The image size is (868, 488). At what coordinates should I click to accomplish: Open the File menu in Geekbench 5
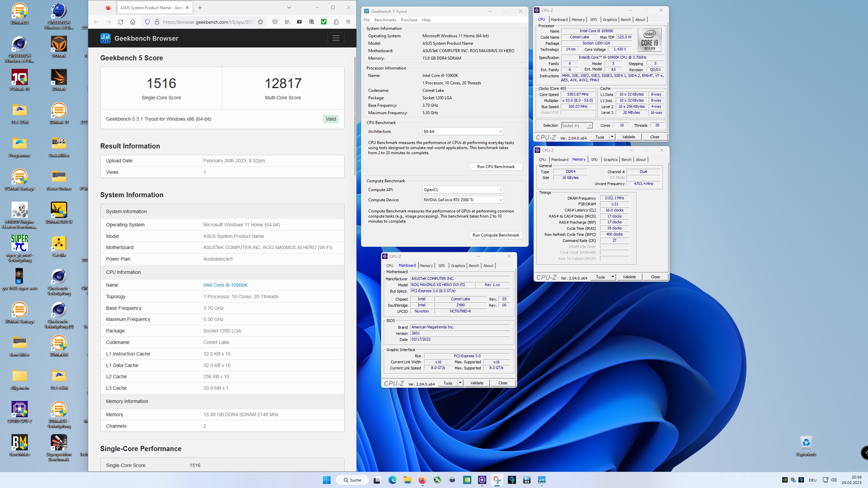pyautogui.click(x=367, y=20)
